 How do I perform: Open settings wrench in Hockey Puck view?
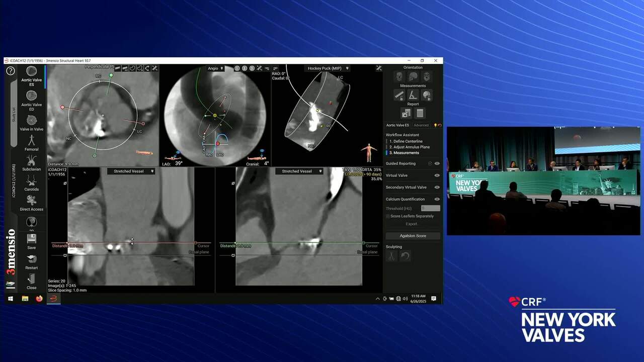click(379, 68)
